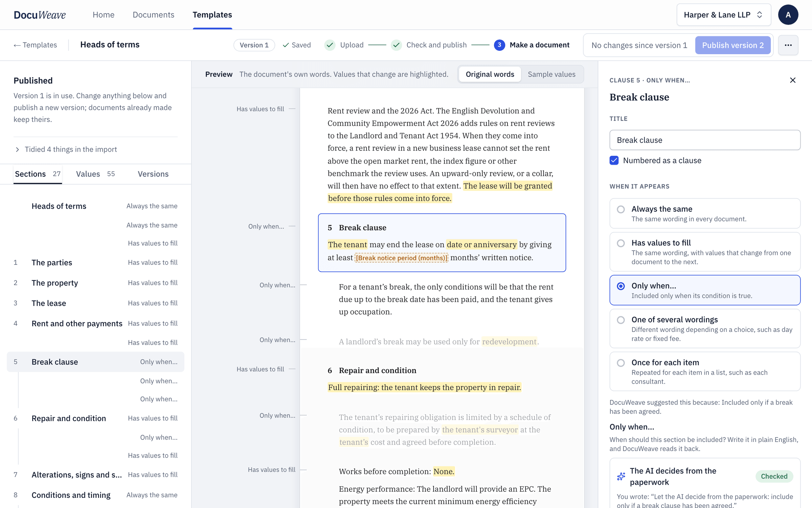
Task: Click Break notice period (months) placeholder
Action: [401, 258]
